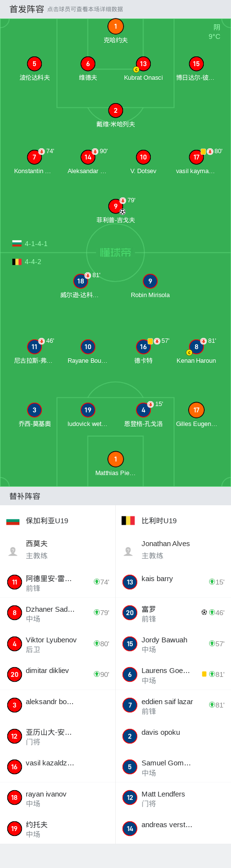Select Belgium number 9 Robin Mirisola icon
This screenshot has width=231, height=868.
coord(150,281)
